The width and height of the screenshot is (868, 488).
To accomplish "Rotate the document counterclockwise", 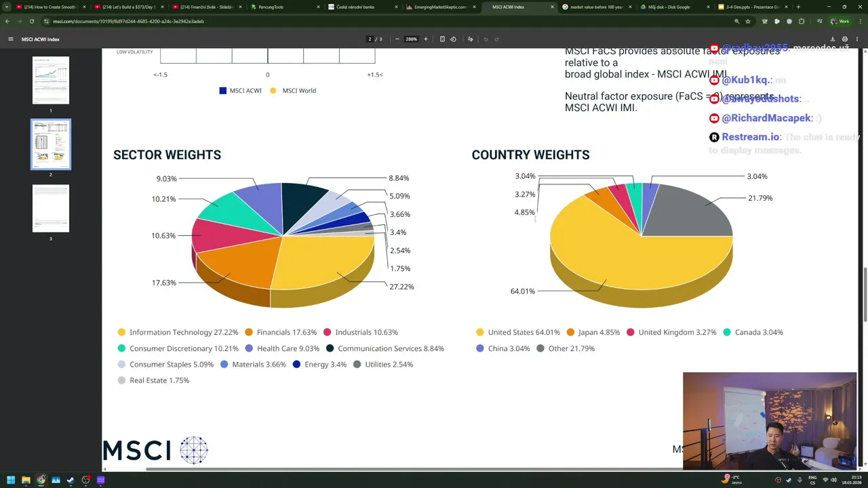I will (x=453, y=39).
